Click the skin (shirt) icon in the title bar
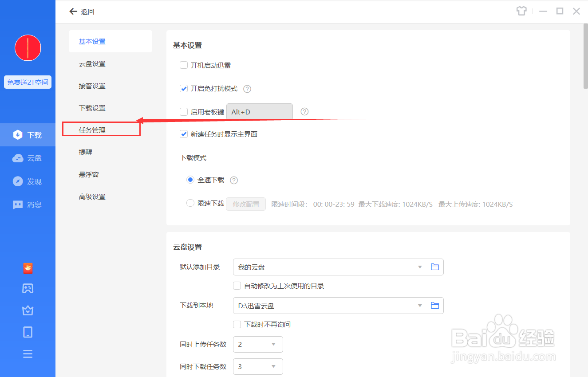Viewport: 588px width, 377px height. 521,11
